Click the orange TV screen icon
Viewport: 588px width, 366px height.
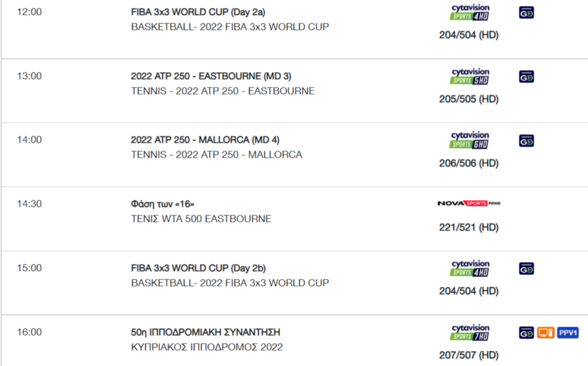pyautogui.click(x=546, y=333)
